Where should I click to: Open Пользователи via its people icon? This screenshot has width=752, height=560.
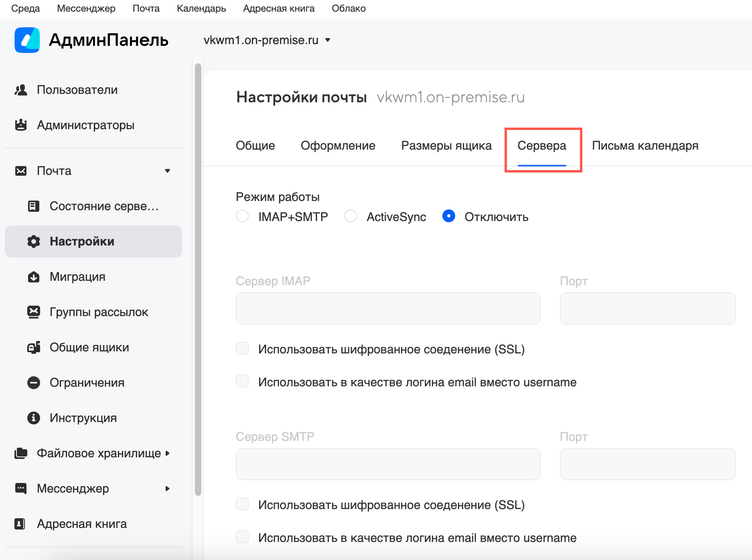tap(21, 90)
